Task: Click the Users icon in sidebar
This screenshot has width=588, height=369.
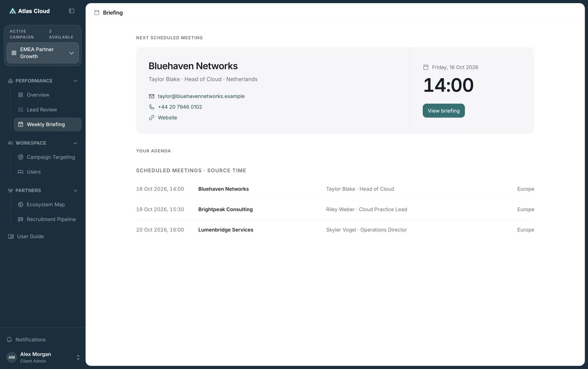Action: [21, 172]
